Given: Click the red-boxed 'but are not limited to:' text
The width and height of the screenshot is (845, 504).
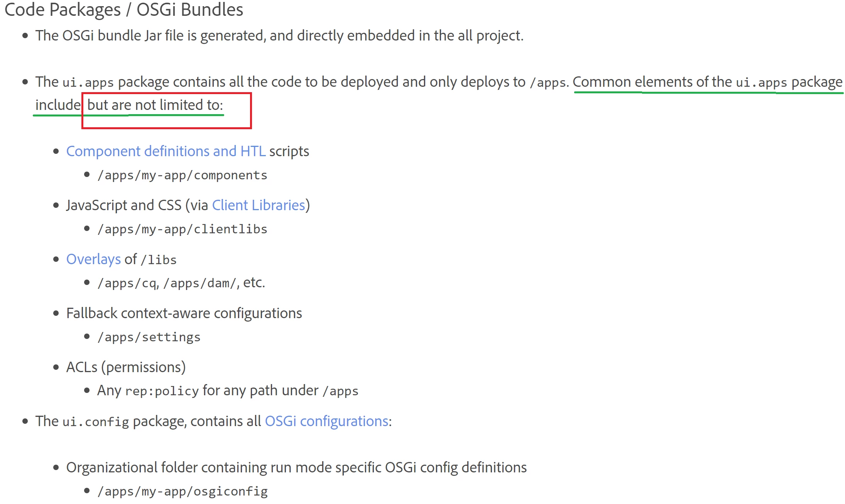Looking at the screenshot, I should point(155,105).
